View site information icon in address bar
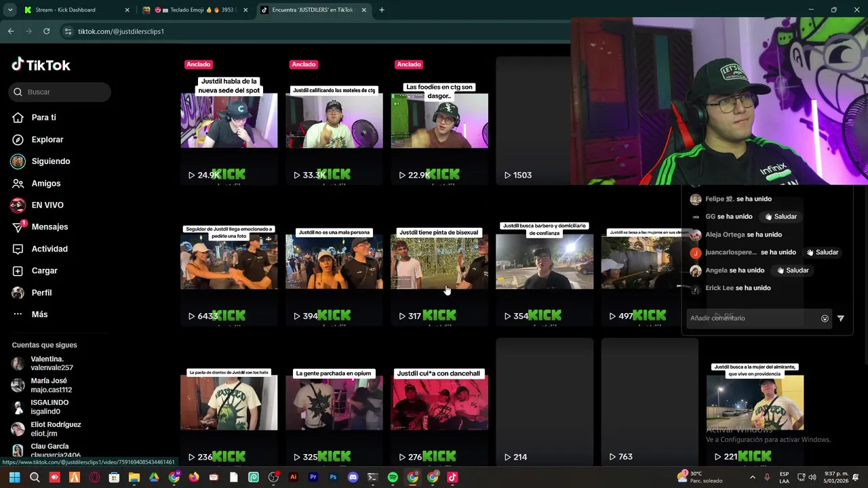The image size is (868, 488). tap(68, 31)
